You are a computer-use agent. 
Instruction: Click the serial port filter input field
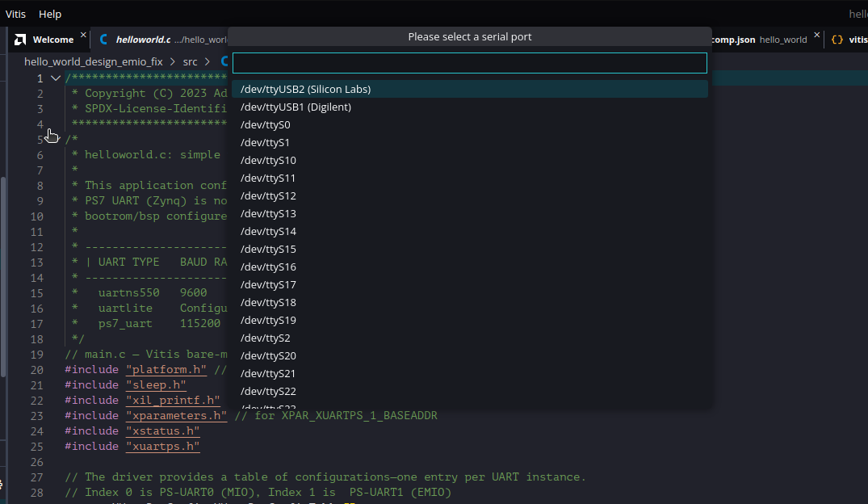coord(470,62)
